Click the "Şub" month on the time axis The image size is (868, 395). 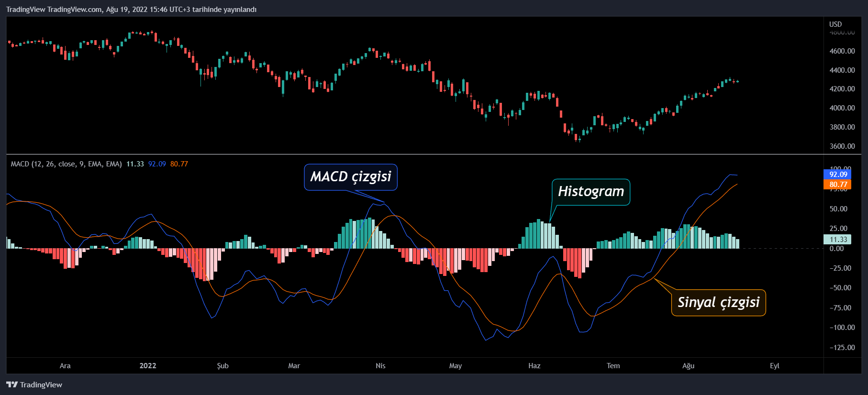(x=223, y=366)
